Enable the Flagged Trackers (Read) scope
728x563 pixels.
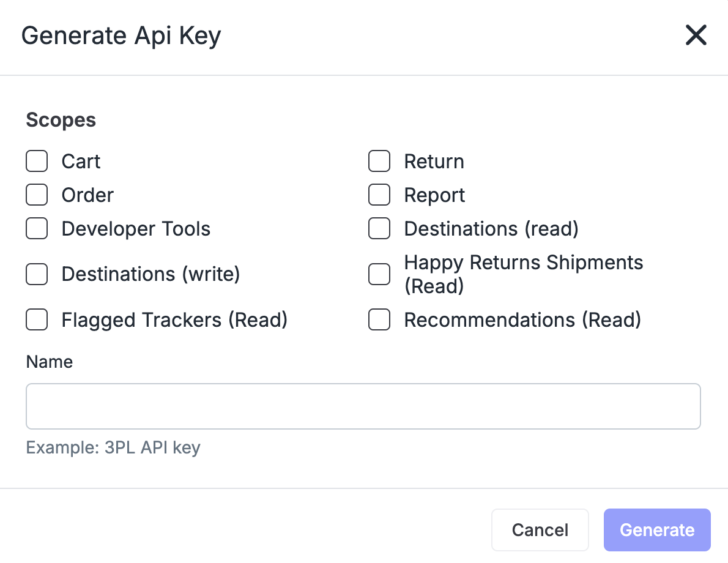tap(37, 319)
